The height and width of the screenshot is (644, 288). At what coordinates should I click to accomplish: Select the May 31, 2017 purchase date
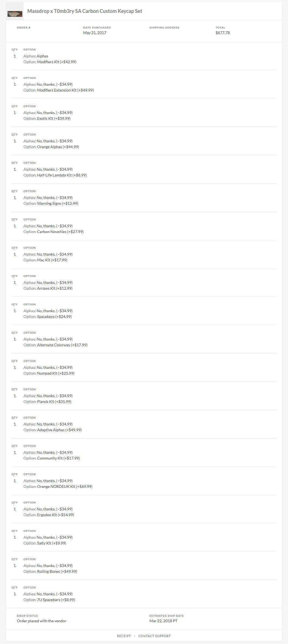[95, 33]
